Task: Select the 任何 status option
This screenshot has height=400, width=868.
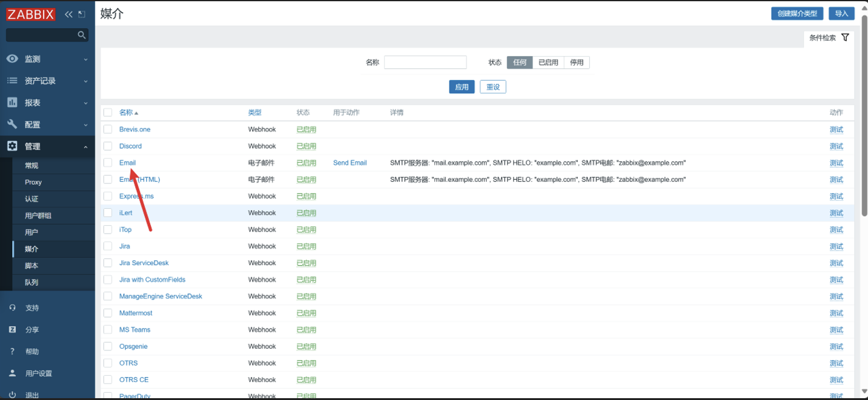Action: tap(520, 62)
